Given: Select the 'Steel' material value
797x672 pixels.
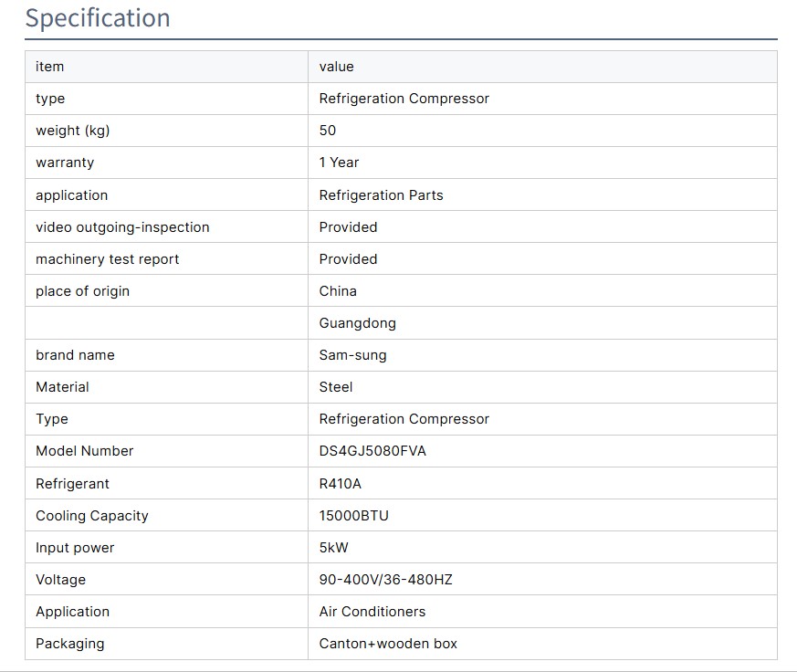Looking at the screenshot, I should [335, 387].
